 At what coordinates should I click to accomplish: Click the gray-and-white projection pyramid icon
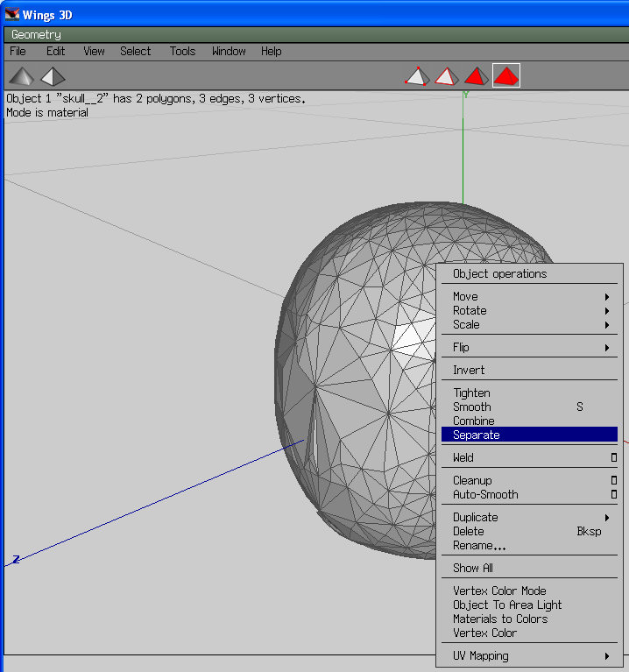53,76
